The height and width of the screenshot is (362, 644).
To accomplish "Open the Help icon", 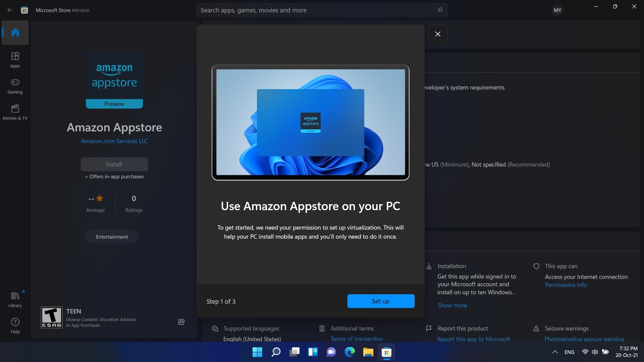I will click(15, 325).
